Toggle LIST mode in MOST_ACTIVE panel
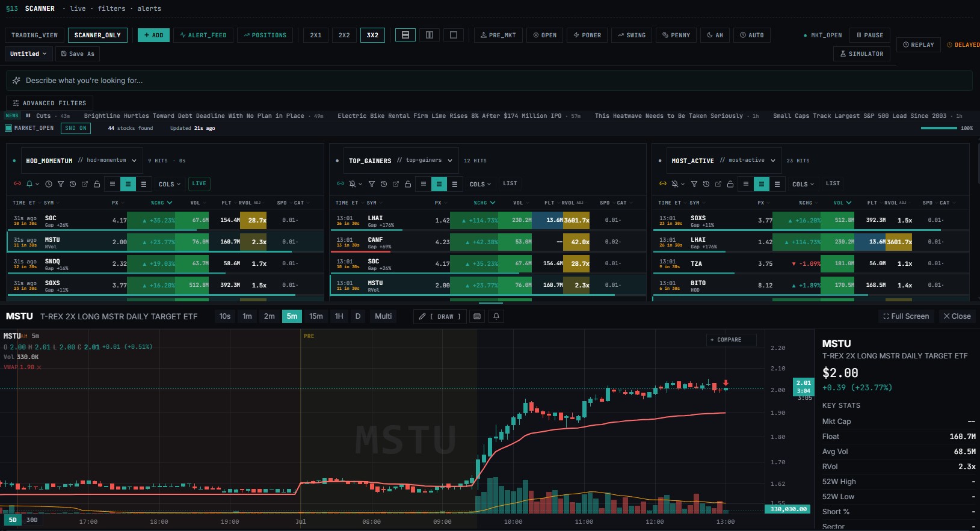The height and width of the screenshot is (531, 980). 833,183
